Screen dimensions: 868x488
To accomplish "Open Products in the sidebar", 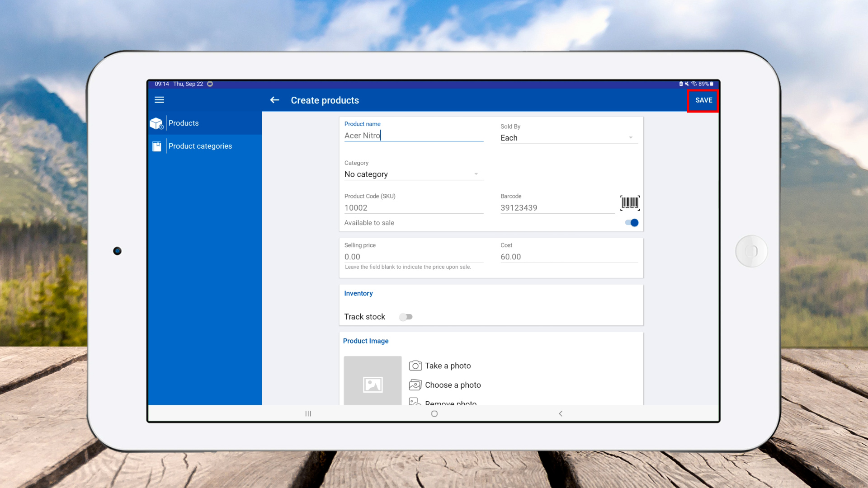I will [x=184, y=123].
